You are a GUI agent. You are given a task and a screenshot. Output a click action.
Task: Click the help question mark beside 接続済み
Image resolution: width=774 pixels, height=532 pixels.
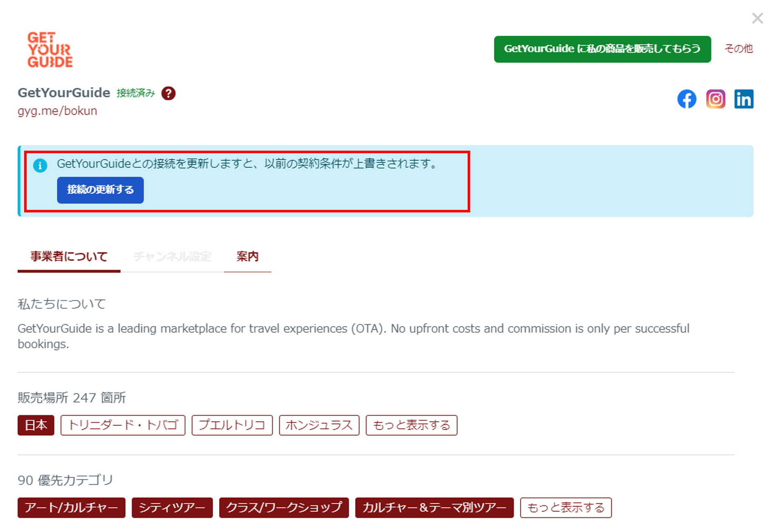click(x=169, y=93)
